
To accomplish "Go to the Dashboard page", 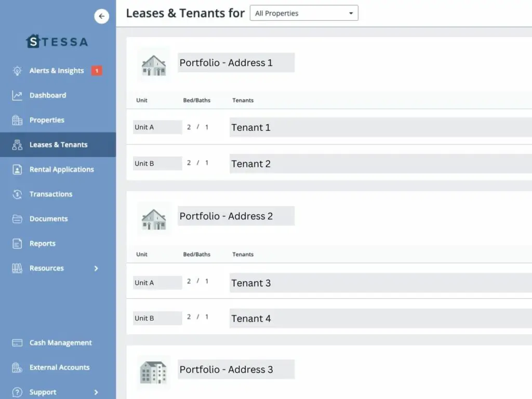I will 48,96.
